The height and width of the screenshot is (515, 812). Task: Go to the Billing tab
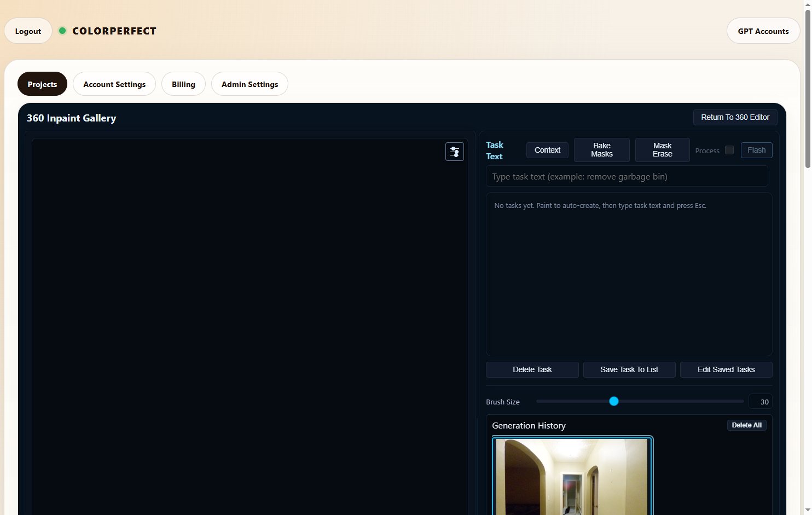tap(183, 84)
